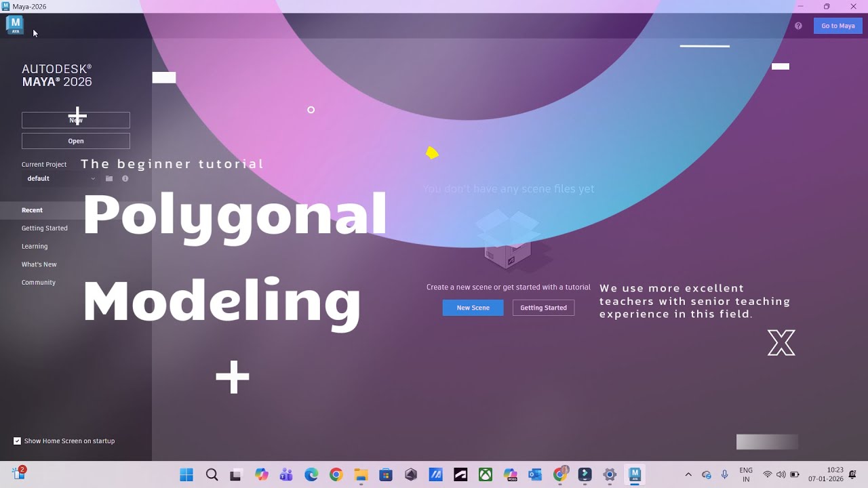The width and height of the screenshot is (868, 488).
Task: Open the widgets icon on taskbar left
Action: point(19,473)
